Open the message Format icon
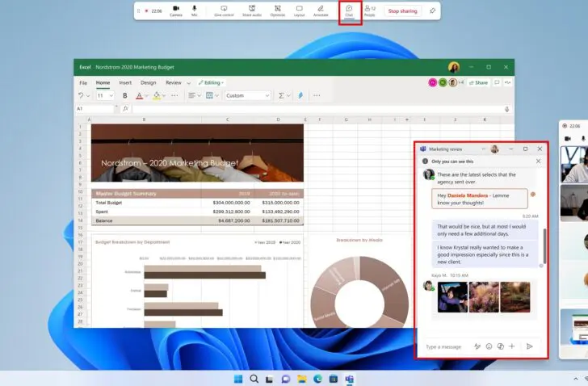The height and width of the screenshot is (386, 588). tap(477, 346)
